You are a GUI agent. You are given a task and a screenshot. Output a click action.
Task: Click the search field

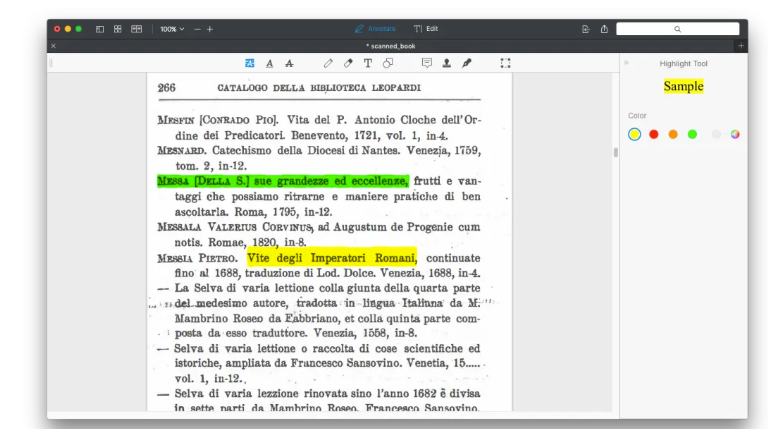coord(678,29)
